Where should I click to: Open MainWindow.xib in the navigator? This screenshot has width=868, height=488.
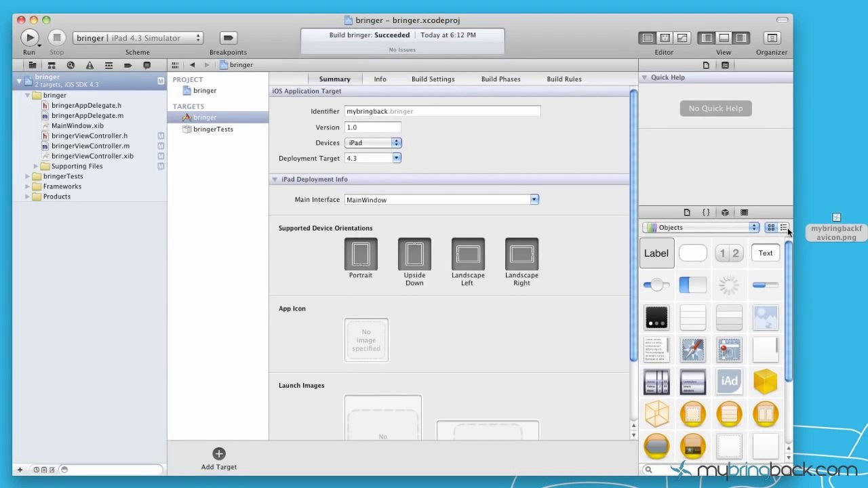[77, 125]
